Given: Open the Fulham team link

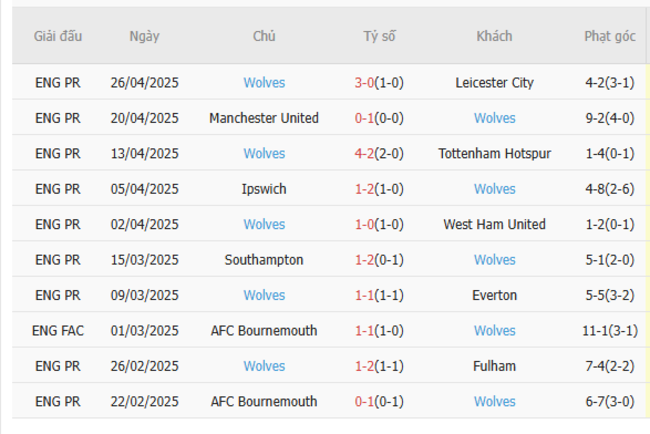Looking at the screenshot, I should pyautogui.click(x=494, y=366).
